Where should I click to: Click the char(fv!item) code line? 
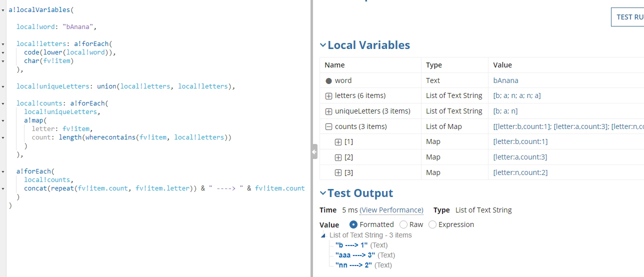coord(49,60)
